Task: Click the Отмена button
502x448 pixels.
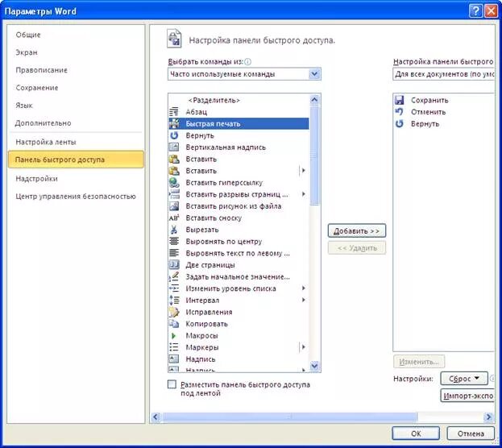Action: tap(471, 433)
